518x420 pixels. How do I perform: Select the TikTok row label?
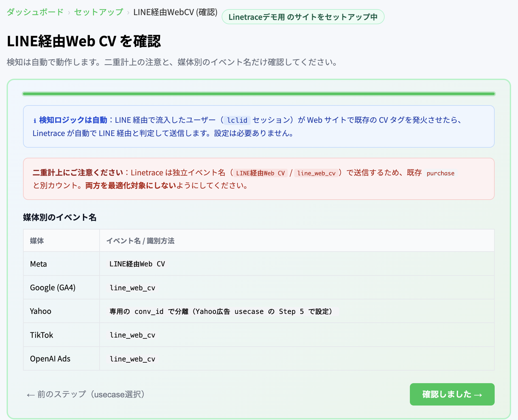[x=41, y=335]
